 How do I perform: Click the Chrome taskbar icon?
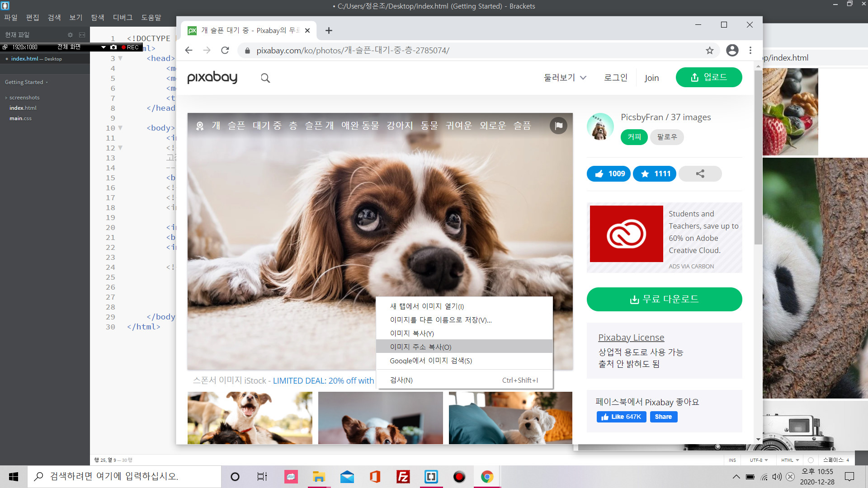tap(487, 477)
